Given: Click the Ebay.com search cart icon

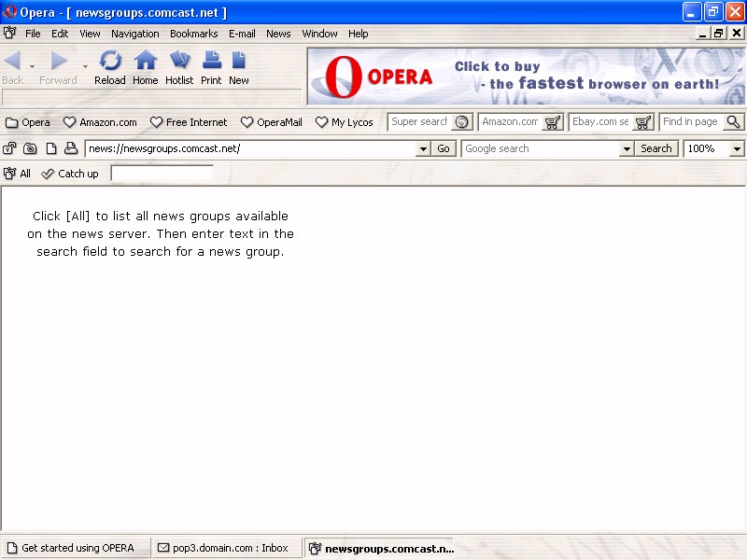Looking at the screenshot, I should (x=643, y=122).
